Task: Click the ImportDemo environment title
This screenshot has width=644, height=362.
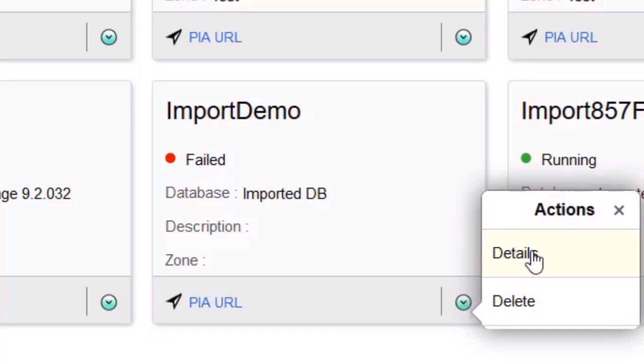Action: coord(233,111)
